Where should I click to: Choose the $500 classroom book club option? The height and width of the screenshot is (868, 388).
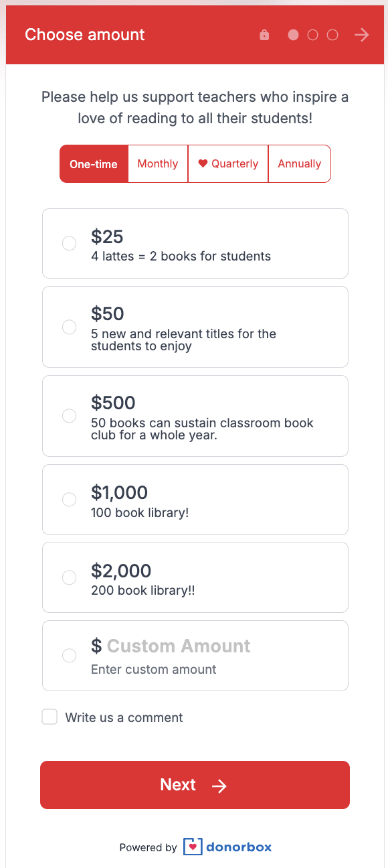(x=69, y=415)
